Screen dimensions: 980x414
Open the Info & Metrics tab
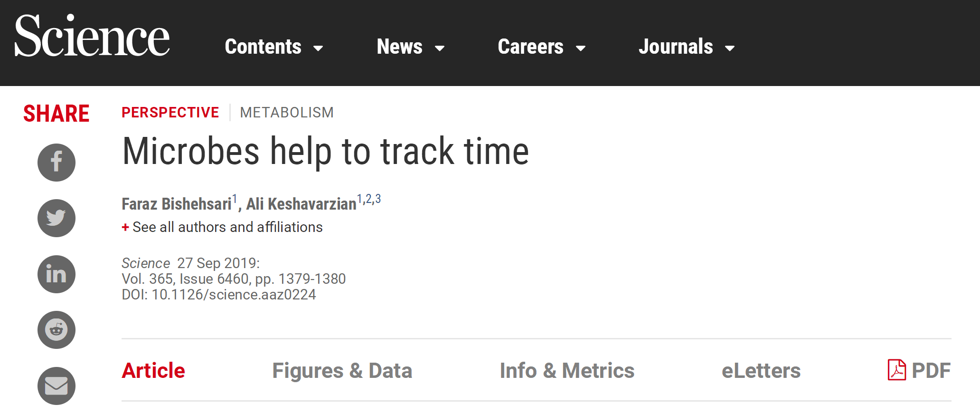pyautogui.click(x=567, y=371)
